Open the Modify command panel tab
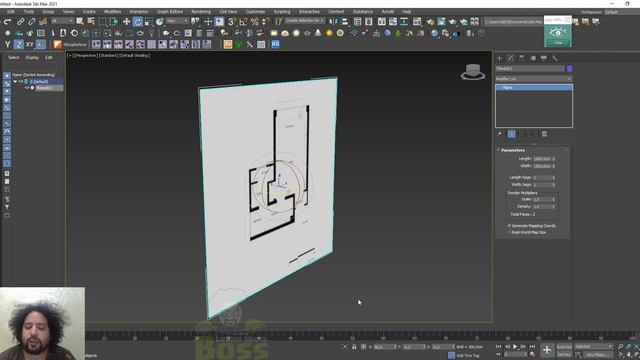 pos(510,58)
